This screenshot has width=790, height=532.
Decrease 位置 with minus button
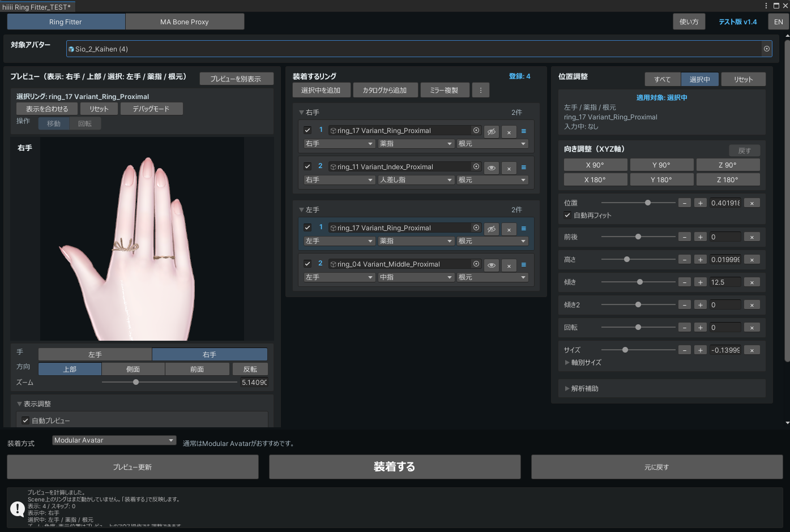click(685, 203)
